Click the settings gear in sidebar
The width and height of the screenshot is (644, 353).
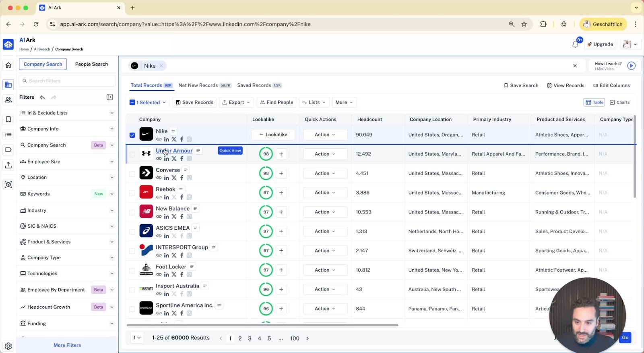point(8,346)
